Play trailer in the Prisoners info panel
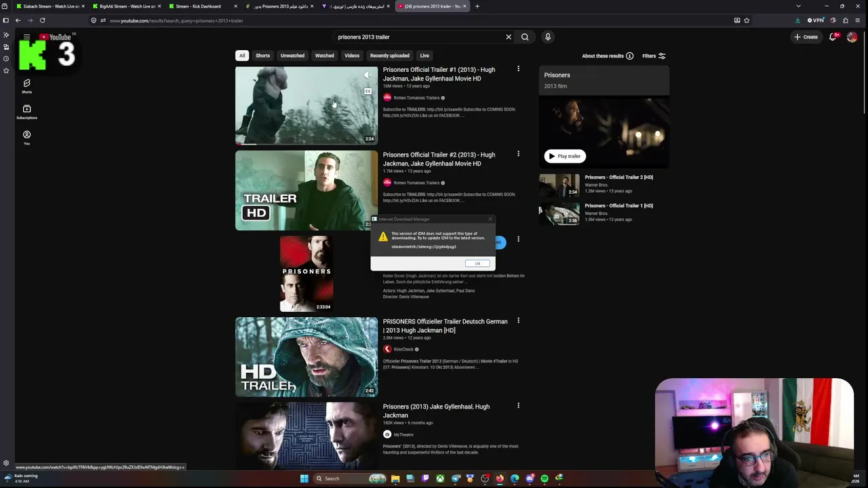Image resolution: width=868 pixels, height=488 pixels. [x=565, y=156]
